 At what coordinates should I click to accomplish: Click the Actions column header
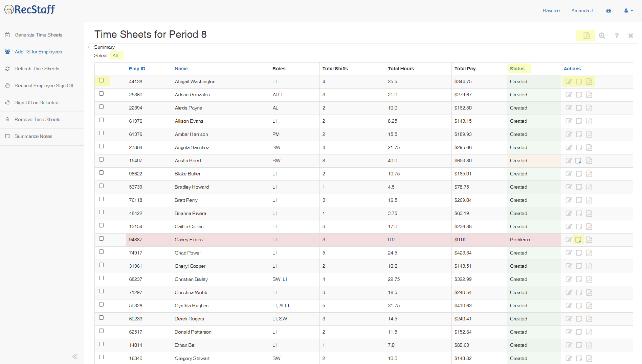(572, 69)
